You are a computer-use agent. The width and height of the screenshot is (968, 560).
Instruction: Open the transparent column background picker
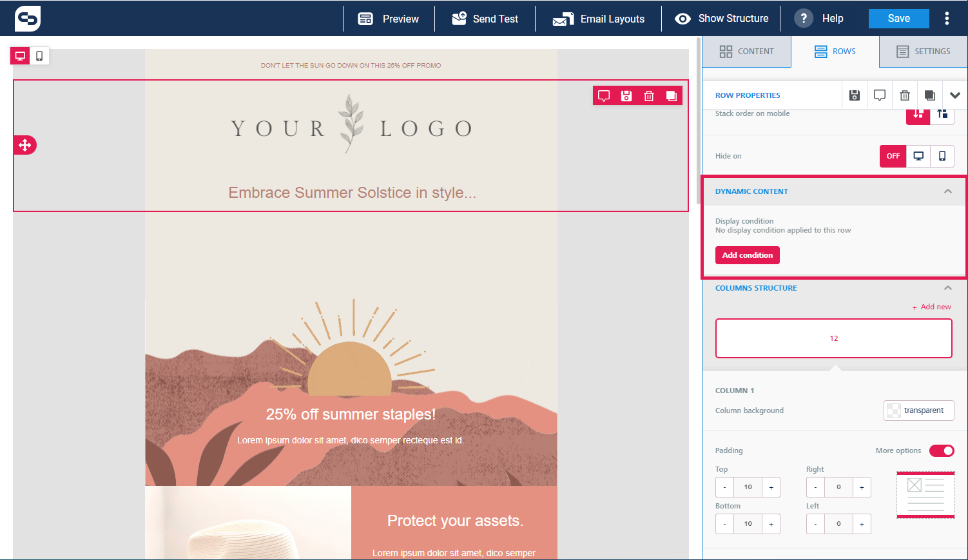click(919, 410)
